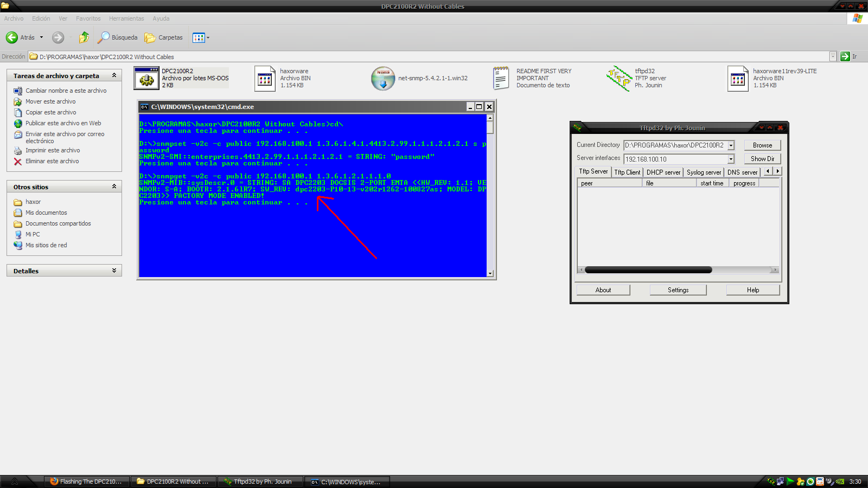The height and width of the screenshot is (488, 868).
Task: Open the Server interfaces dropdown
Action: tap(731, 159)
